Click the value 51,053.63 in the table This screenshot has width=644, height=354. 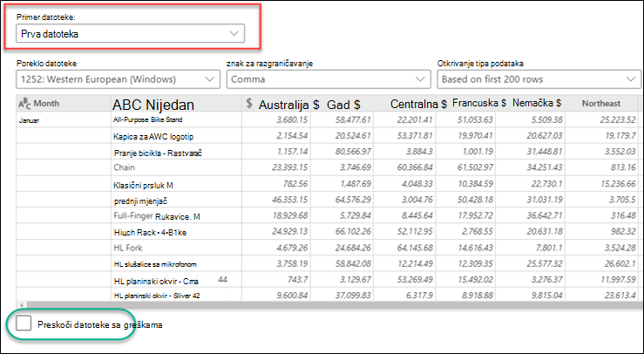pos(474,119)
